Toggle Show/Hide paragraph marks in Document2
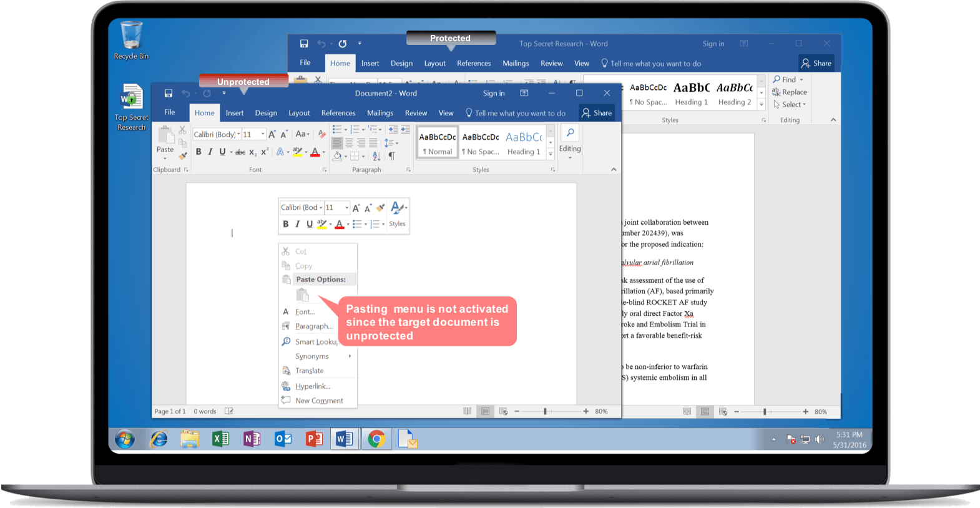 point(392,156)
